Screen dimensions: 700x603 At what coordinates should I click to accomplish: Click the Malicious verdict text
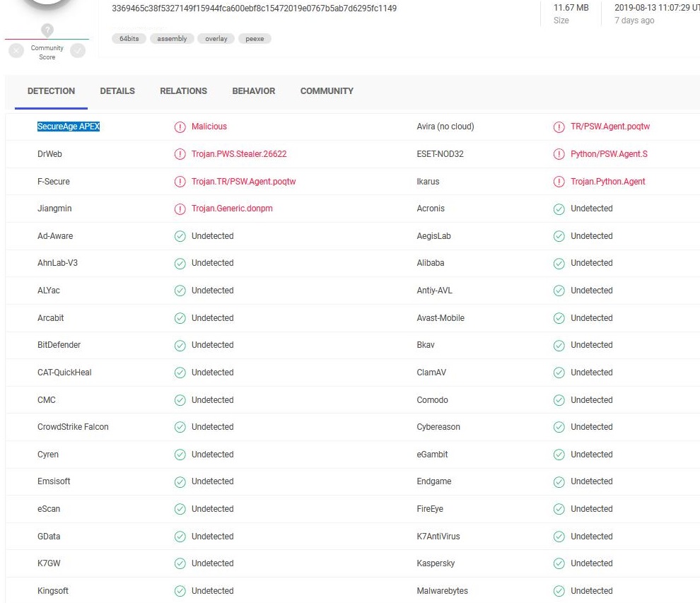(209, 127)
